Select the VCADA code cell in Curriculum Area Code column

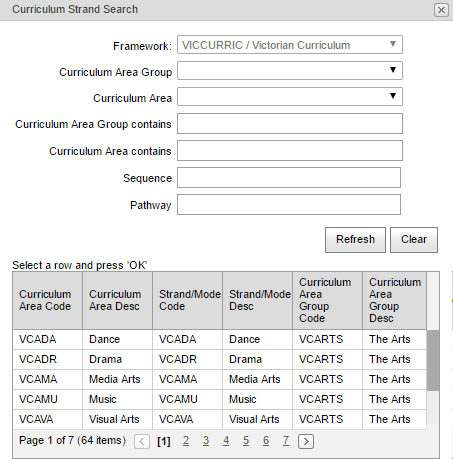pos(47,339)
